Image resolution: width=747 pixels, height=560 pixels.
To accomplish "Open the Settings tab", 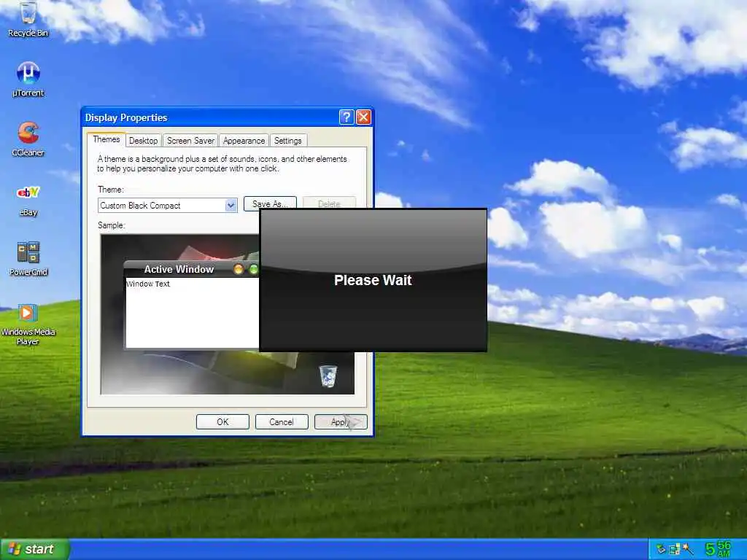I will [287, 141].
